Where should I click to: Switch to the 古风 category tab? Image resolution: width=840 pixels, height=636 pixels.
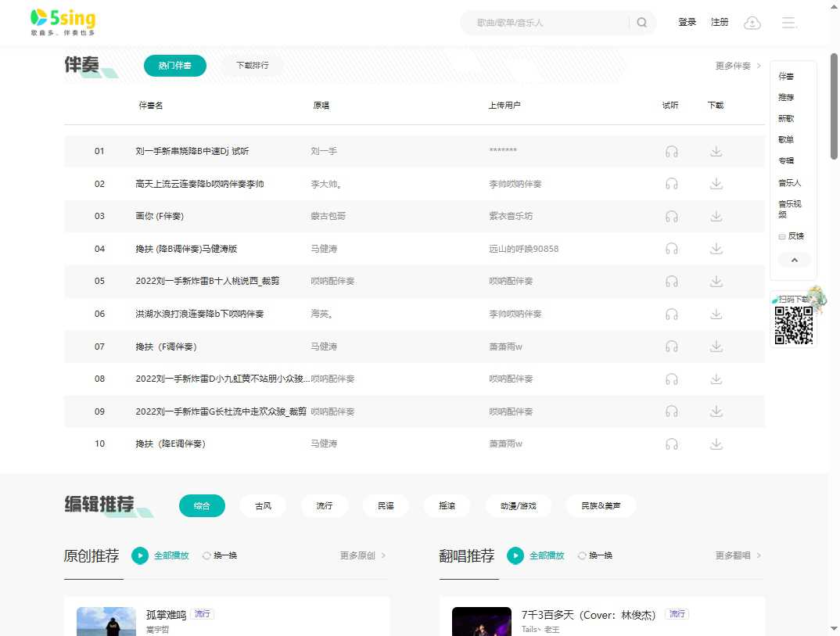pyautogui.click(x=263, y=506)
